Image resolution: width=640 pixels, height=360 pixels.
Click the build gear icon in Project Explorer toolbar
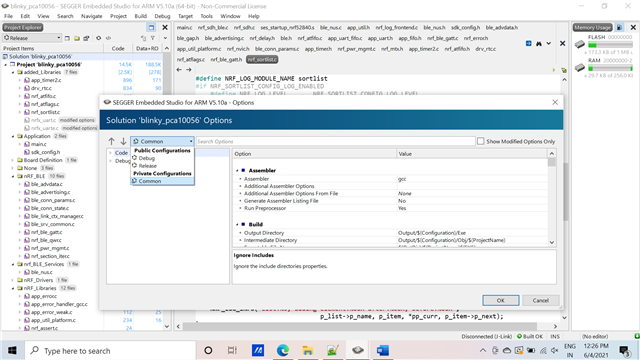[98, 38]
